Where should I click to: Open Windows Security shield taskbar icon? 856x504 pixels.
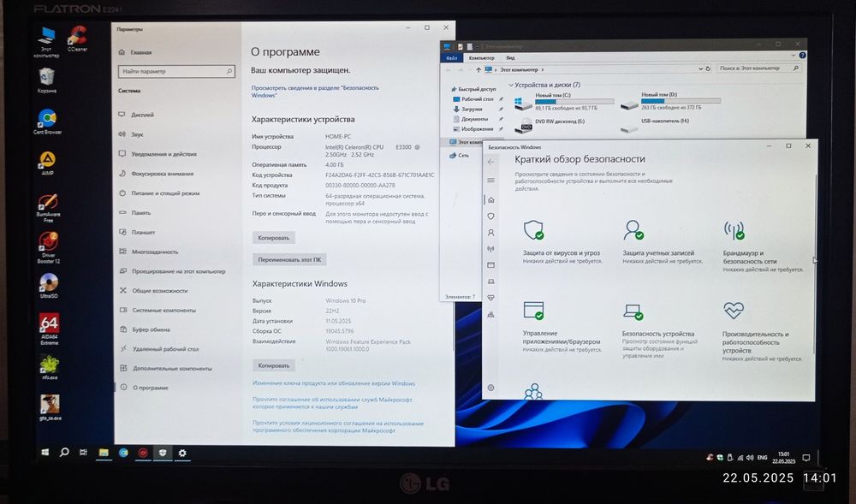pyautogui.click(x=163, y=453)
